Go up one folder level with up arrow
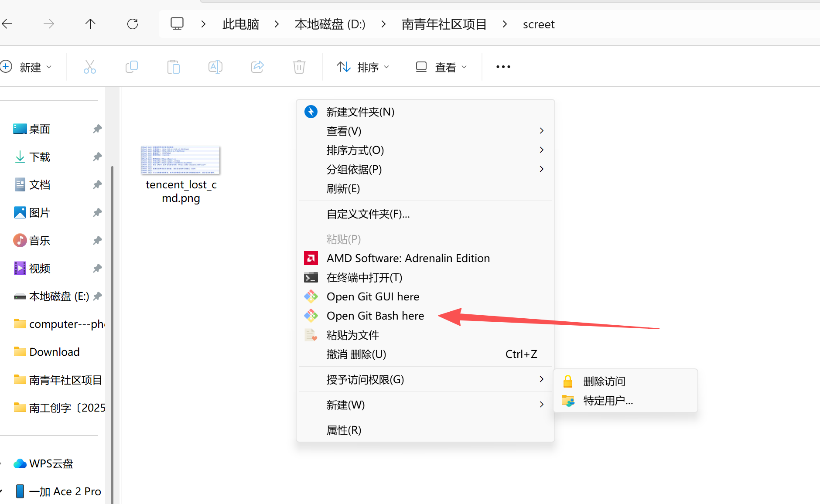Screen dimensions: 820x504 coord(90,24)
